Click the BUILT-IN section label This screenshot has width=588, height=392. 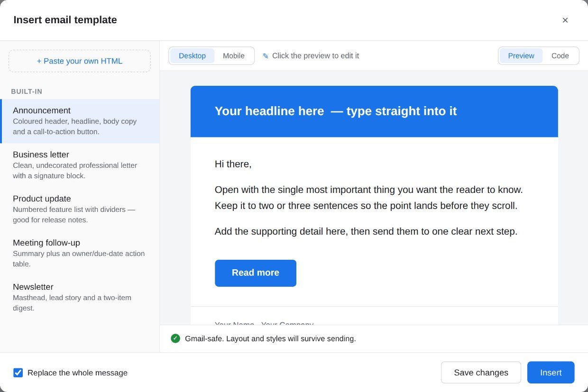click(x=27, y=91)
